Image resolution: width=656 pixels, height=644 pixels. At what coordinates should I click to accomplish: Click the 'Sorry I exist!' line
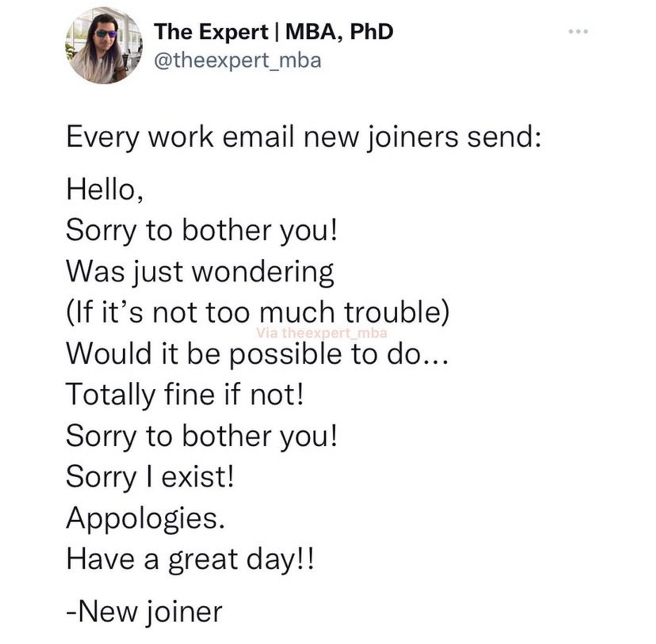point(150,477)
